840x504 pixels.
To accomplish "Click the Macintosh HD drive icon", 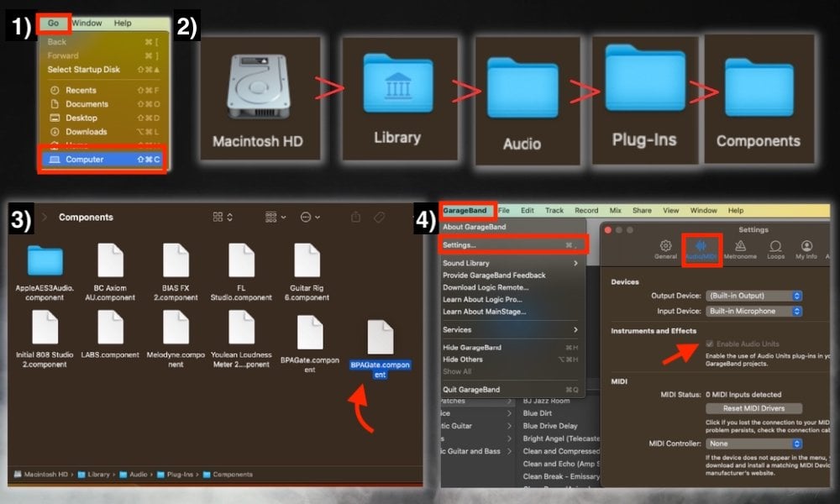I will coord(258,87).
